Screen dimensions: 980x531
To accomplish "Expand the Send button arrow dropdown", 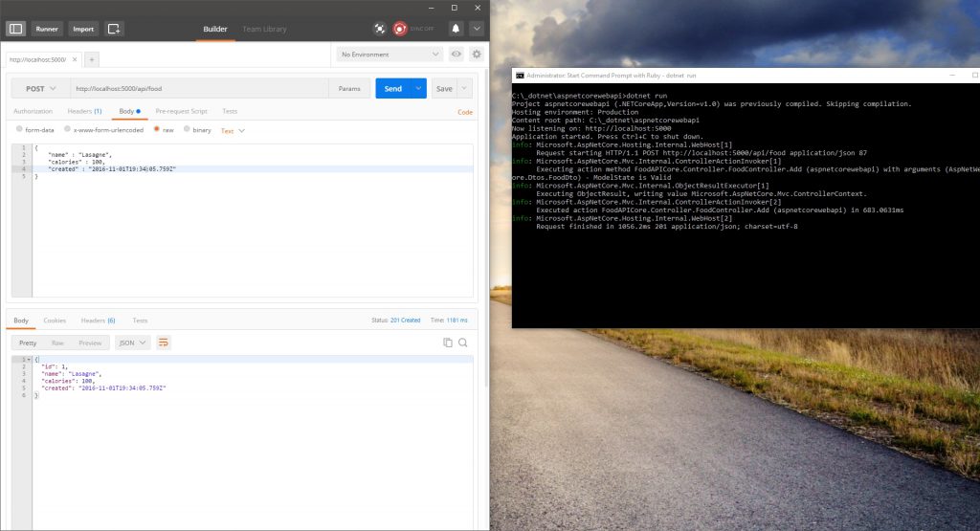I will (419, 89).
